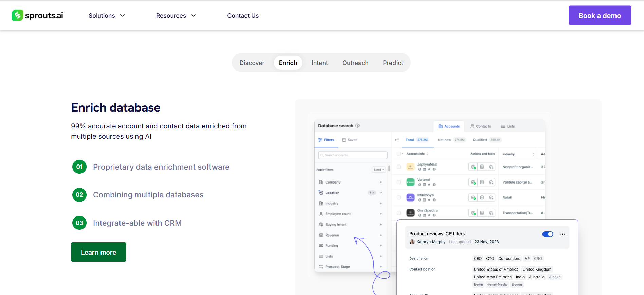
Task: Check the Vortexel row checkbox
Action: coord(399,182)
